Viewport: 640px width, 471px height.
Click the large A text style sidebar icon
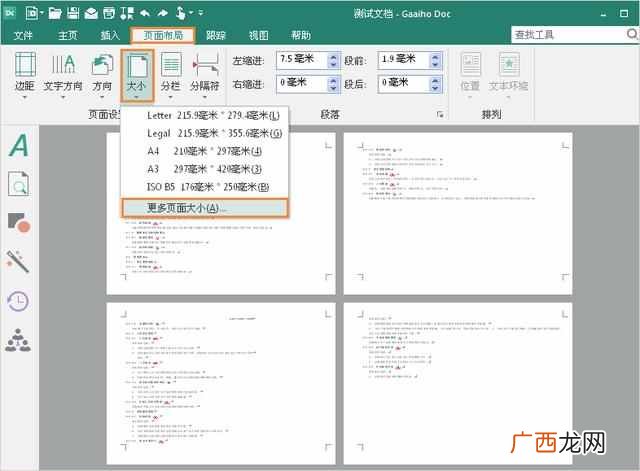coord(19,145)
